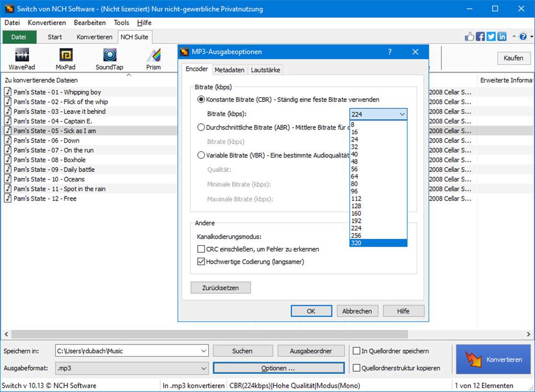
Task: Click the large Konvertieren button at bottom right
Action: pyautogui.click(x=493, y=359)
